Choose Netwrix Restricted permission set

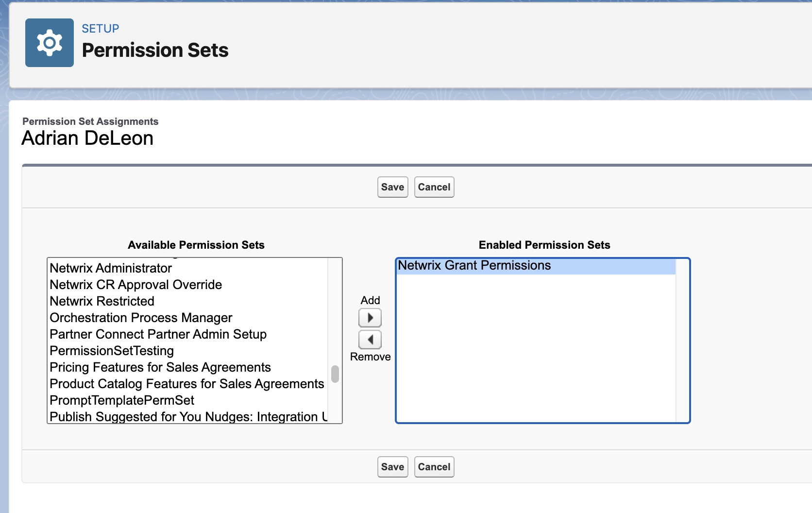click(102, 301)
